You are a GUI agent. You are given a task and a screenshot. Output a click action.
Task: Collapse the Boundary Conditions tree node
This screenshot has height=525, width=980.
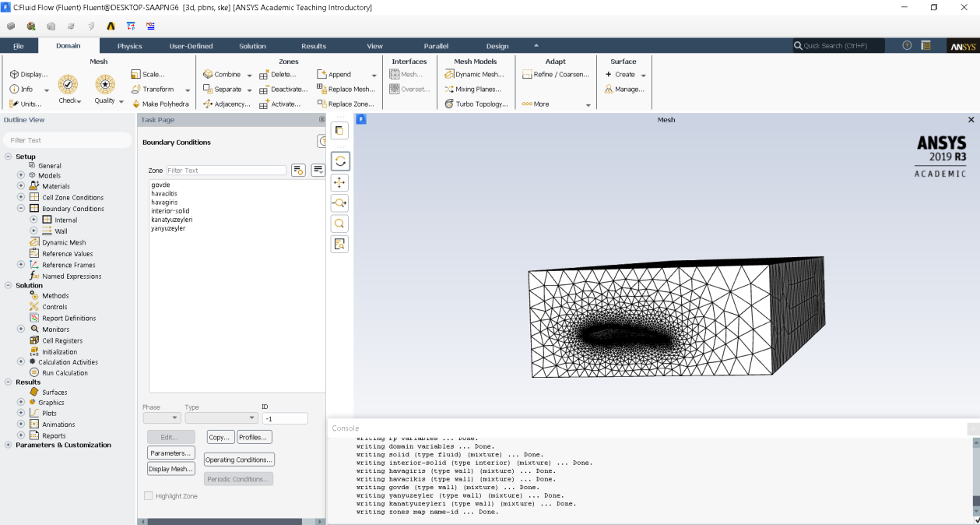click(21, 209)
